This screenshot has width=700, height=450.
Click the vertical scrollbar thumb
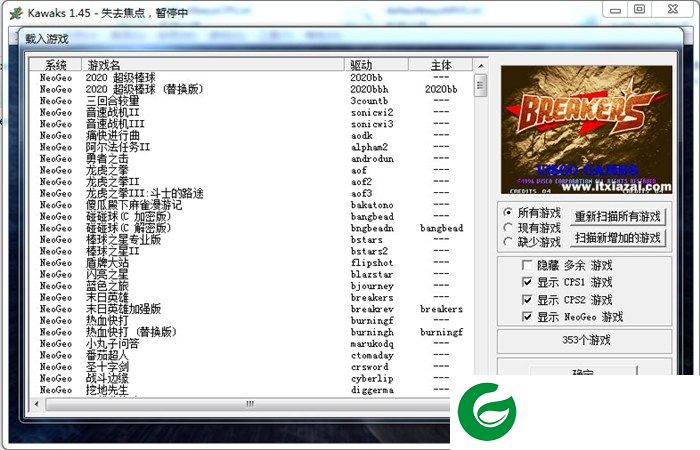coord(481,85)
